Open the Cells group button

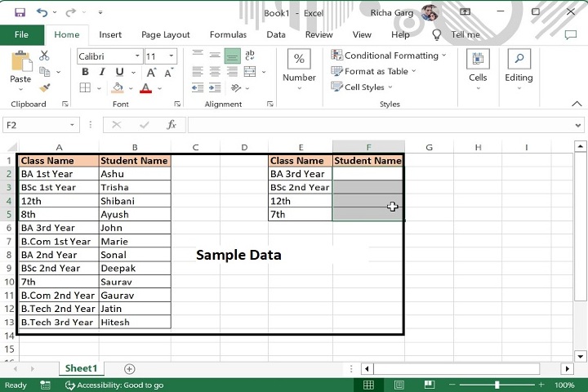tap(478, 59)
